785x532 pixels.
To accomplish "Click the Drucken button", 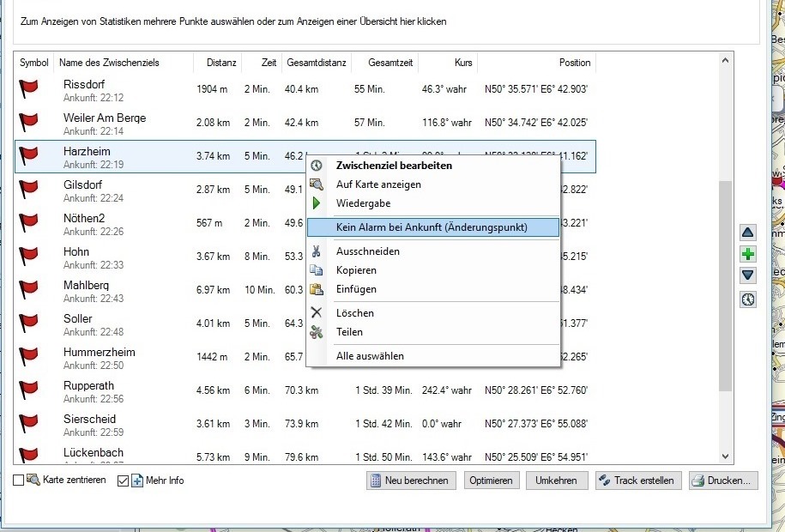I will pyautogui.click(x=723, y=481).
